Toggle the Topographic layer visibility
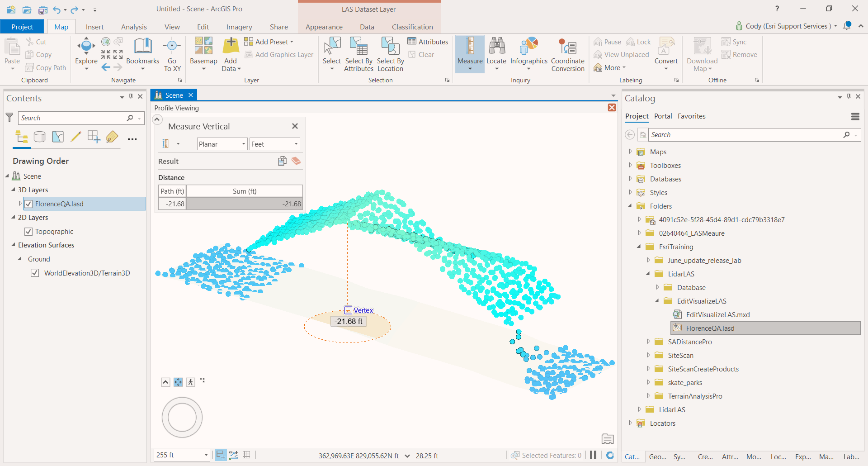Image resolution: width=868 pixels, height=466 pixels. click(28, 232)
